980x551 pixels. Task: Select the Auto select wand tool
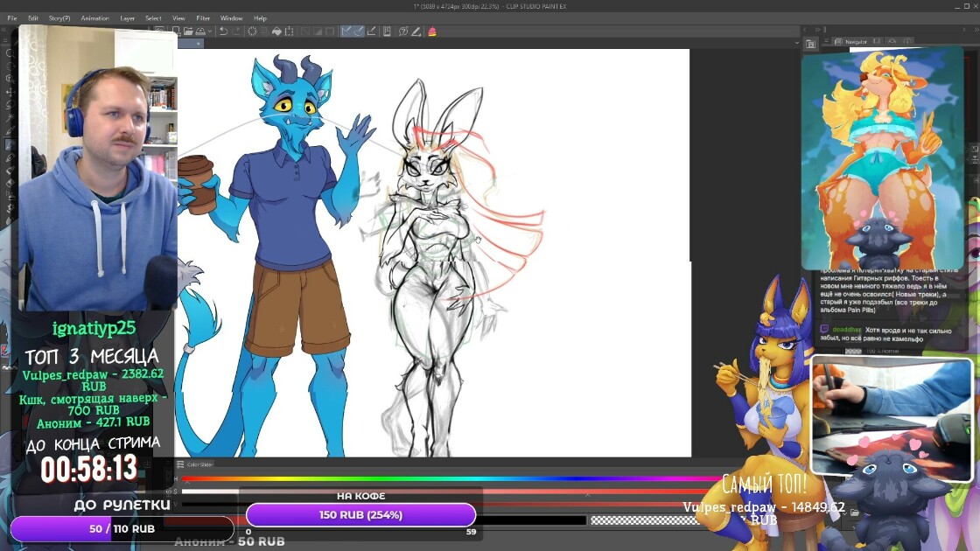[10, 117]
